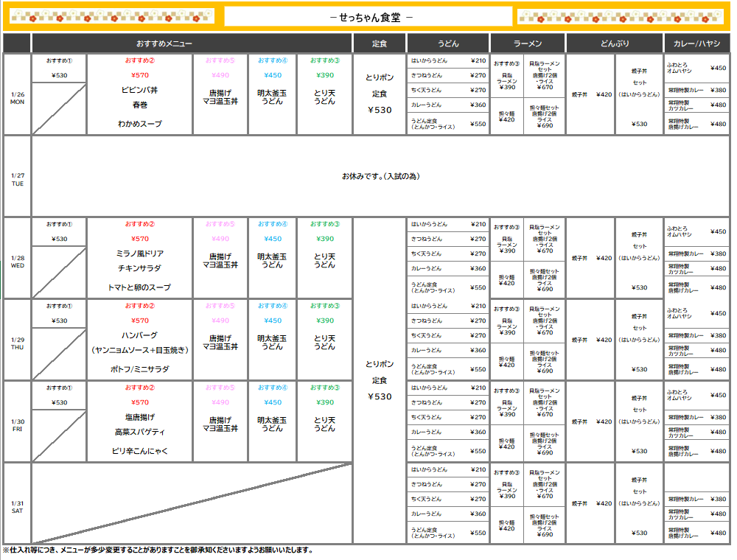
Task: Click Monday's ビビンバ丼 recommended dish
Action: coord(139,89)
